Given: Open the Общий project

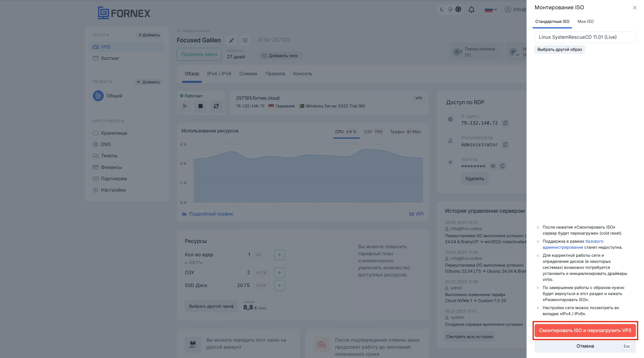Looking at the screenshot, I should click(x=107, y=96).
